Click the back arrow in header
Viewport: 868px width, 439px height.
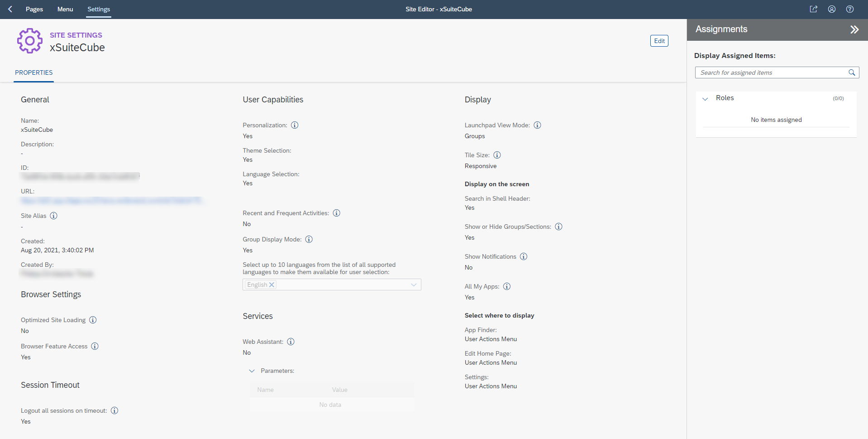click(x=10, y=9)
